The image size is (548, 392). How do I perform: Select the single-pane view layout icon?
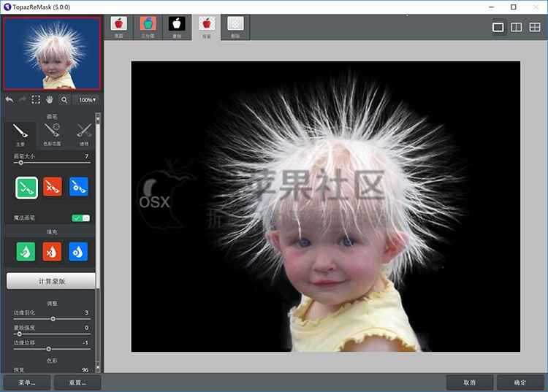[x=498, y=27]
